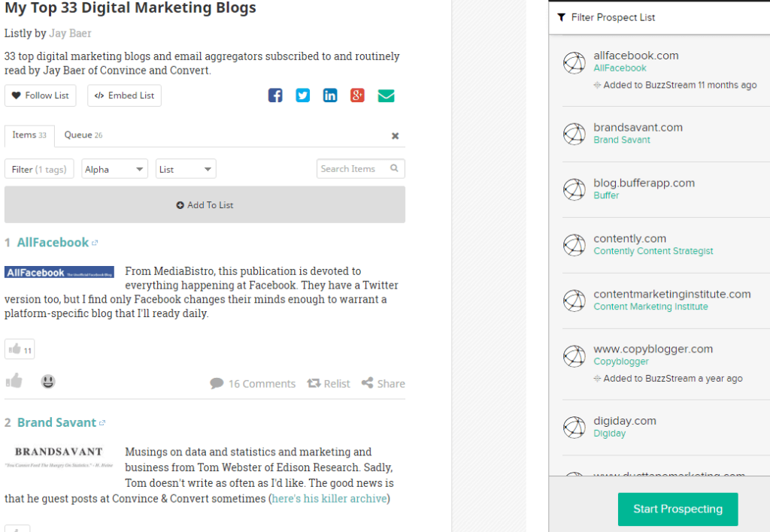Add a smiley reaction to AllFacebook

click(x=47, y=382)
